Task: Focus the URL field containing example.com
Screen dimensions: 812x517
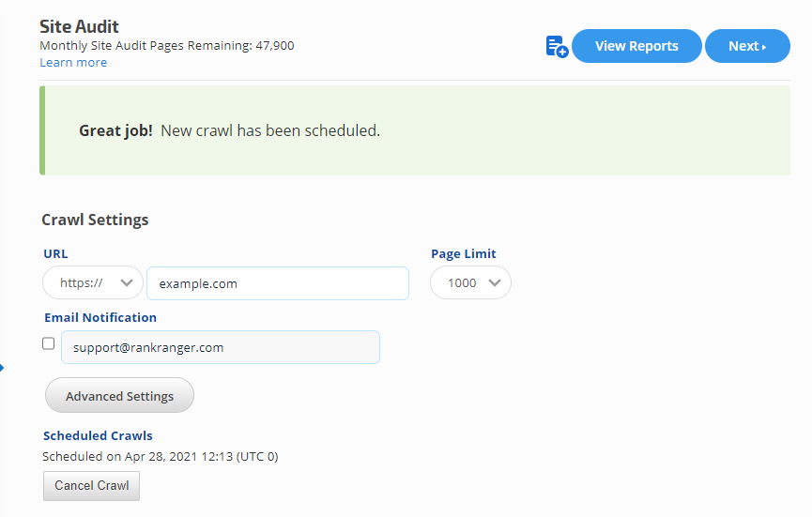Action: 278,283
